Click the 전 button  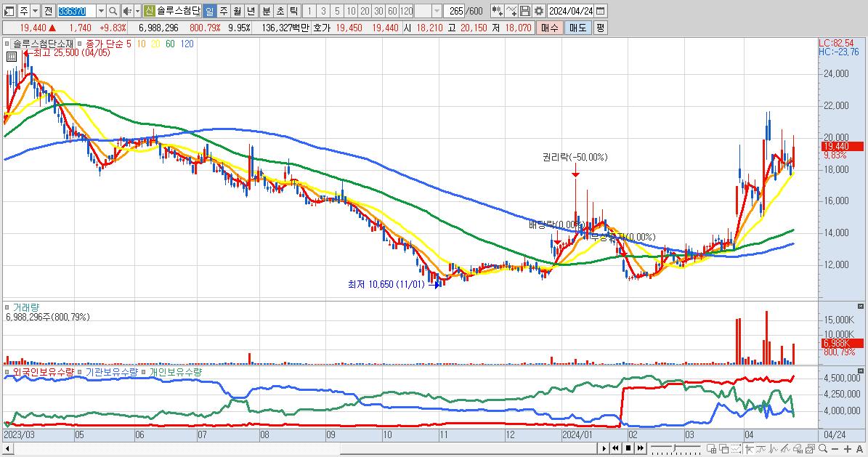(48, 10)
